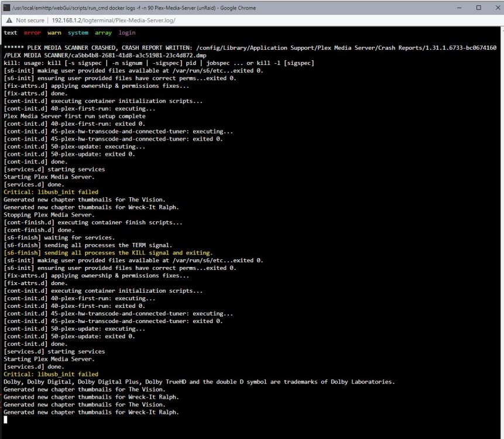Click the 'text' log filter label
Screen dimensions: 504x439
pos(11,32)
